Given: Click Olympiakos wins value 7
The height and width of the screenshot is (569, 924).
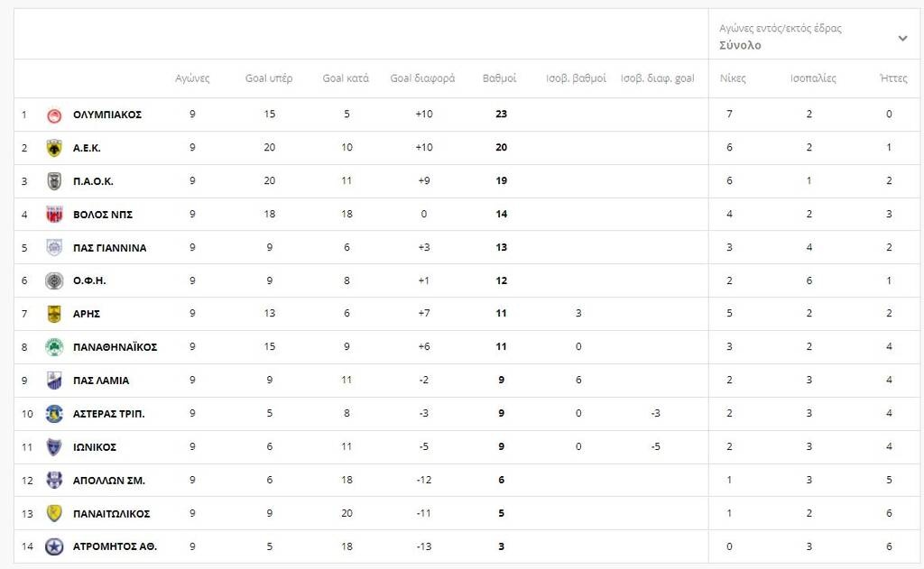Looking at the screenshot, I should 729,115.
